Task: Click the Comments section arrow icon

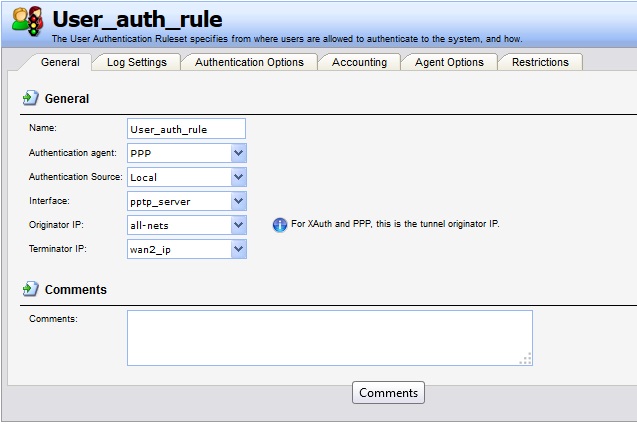Action: [30, 289]
